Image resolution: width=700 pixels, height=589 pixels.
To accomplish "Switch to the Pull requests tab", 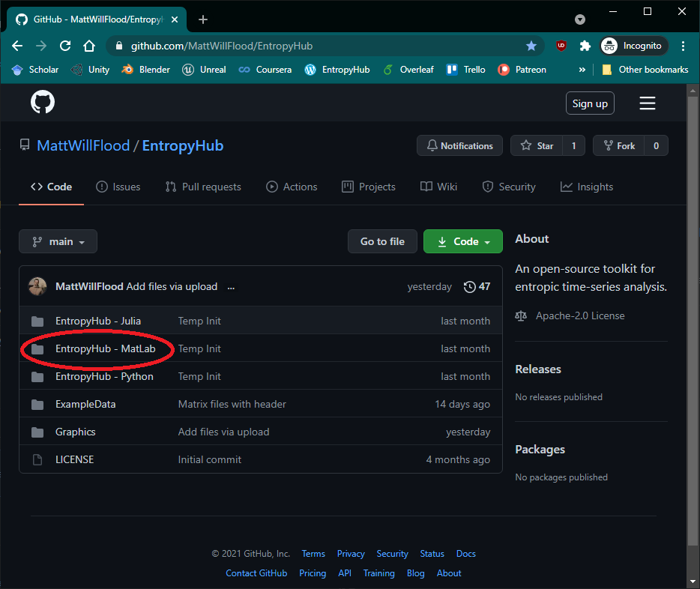I will (x=203, y=187).
